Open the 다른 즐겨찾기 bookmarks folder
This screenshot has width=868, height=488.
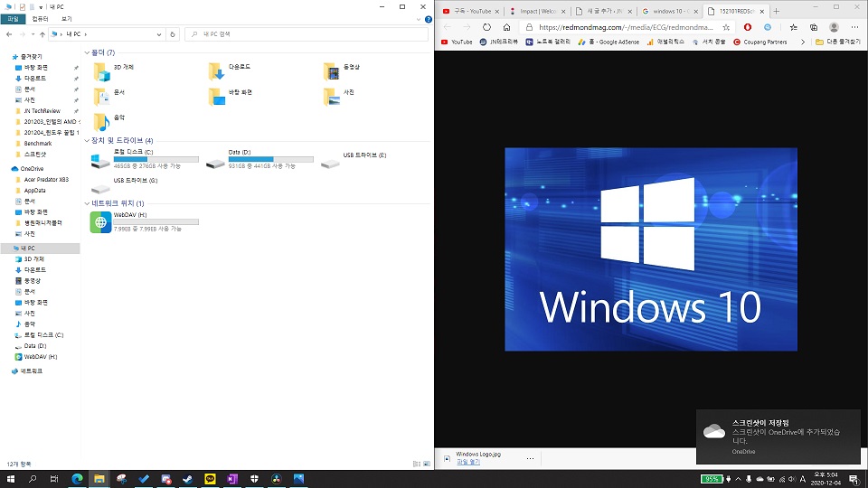click(838, 42)
